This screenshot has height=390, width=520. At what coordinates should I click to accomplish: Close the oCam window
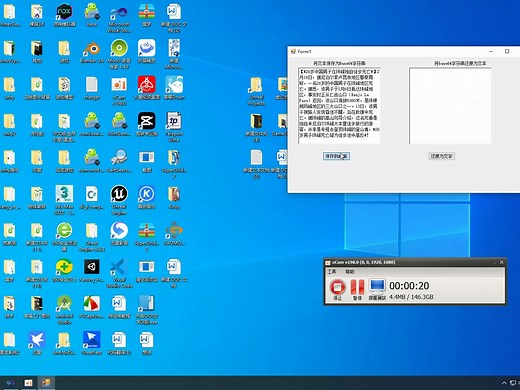501,262
